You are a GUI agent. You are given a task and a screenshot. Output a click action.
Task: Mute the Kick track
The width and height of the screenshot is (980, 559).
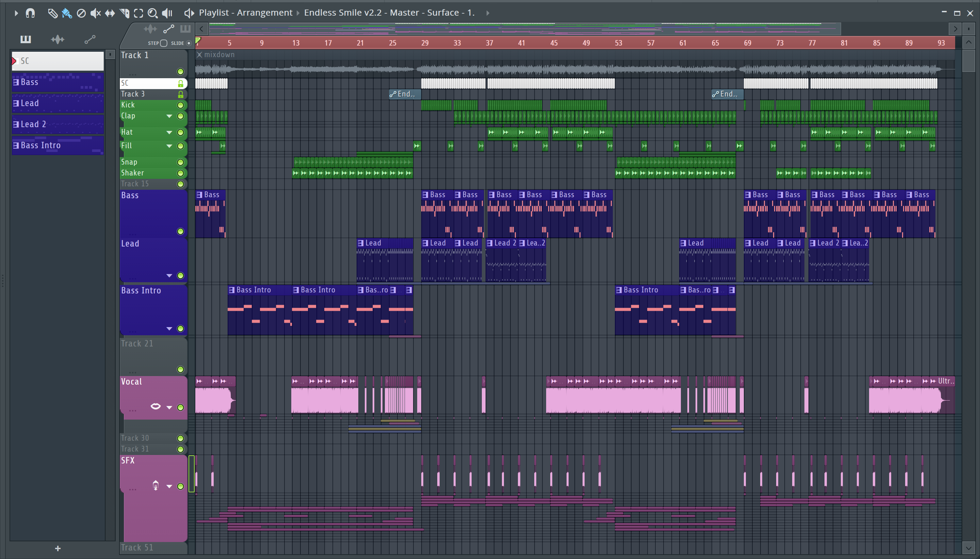click(180, 105)
